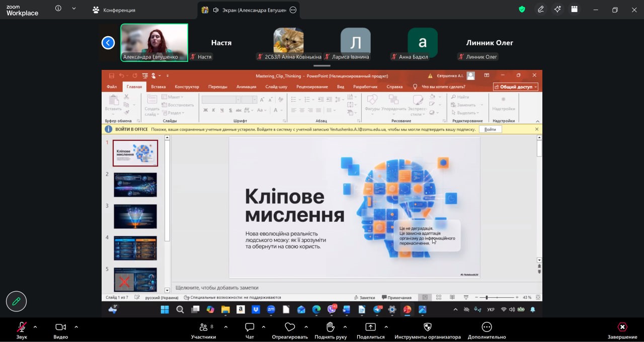Turn on camera with Видео button

click(60, 327)
